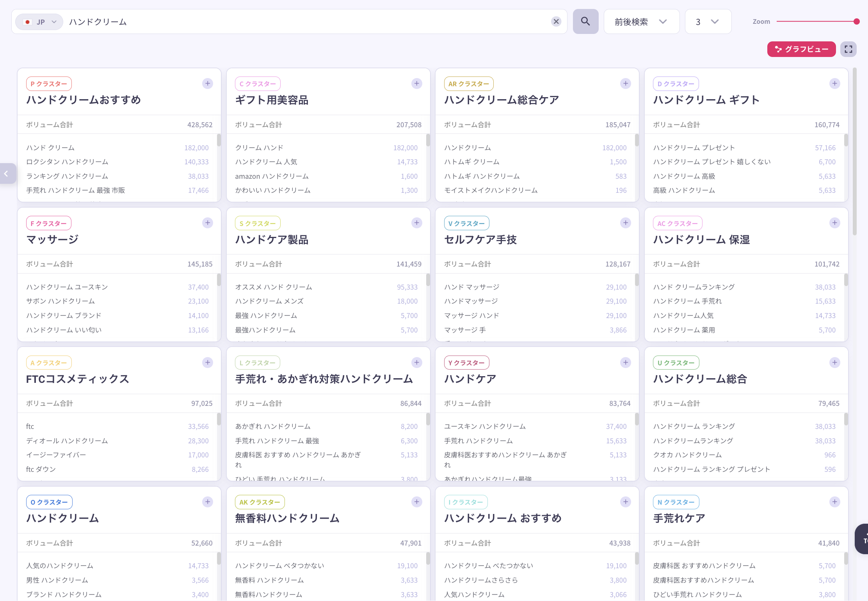Switch to グラフビュー

[801, 49]
